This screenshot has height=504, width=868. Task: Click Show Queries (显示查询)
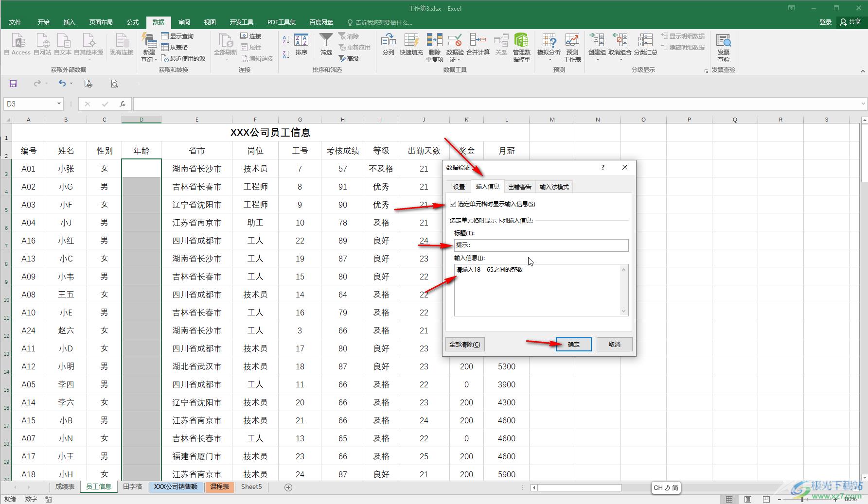click(x=177, y=36)
